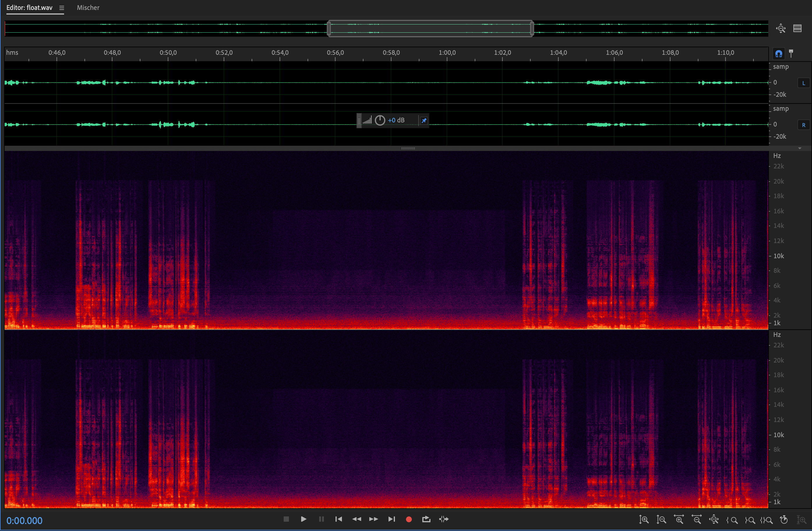
Task: Zoom to selection out point
Action: point(750,520)
